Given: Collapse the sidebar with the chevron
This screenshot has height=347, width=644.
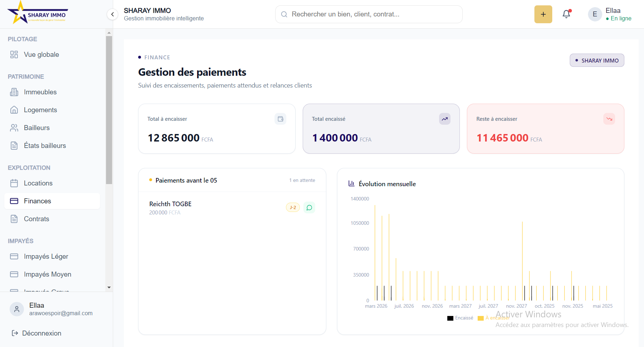Looking at the screenshot, I should pos(112,14).
